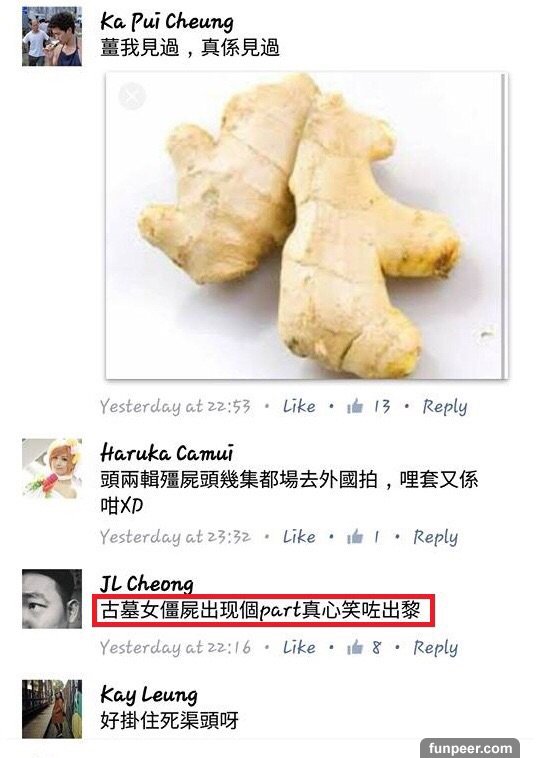The width and height of the screenshot is (540, 758).
Task: Click the thumbs-up icon on Haruka Camui's comment
Action: point(355,536)
